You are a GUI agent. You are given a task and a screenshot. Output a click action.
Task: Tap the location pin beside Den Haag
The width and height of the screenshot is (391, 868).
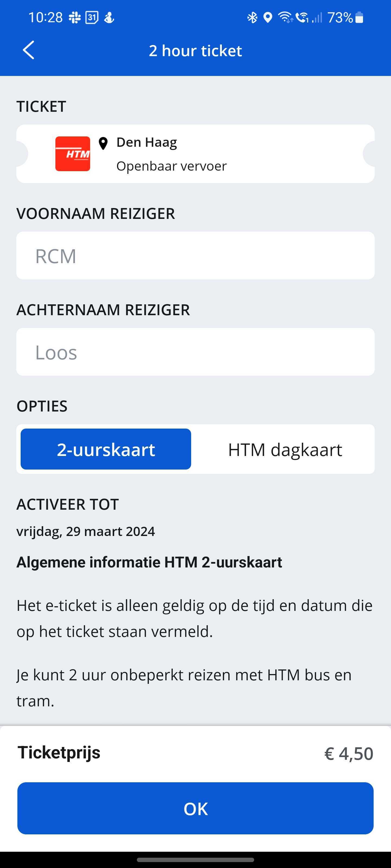coord(103,143)
